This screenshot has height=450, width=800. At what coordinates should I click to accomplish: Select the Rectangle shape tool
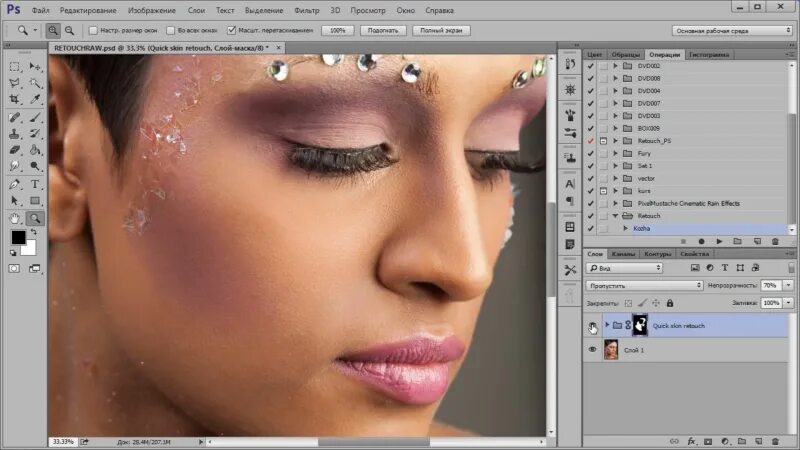(x=35, y=201)
